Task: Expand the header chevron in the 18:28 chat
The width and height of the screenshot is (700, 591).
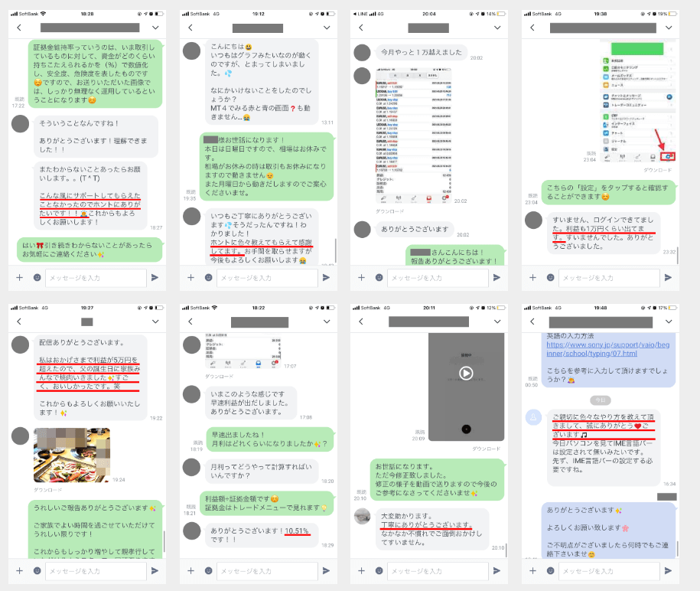Action: [x=155, y=28]
